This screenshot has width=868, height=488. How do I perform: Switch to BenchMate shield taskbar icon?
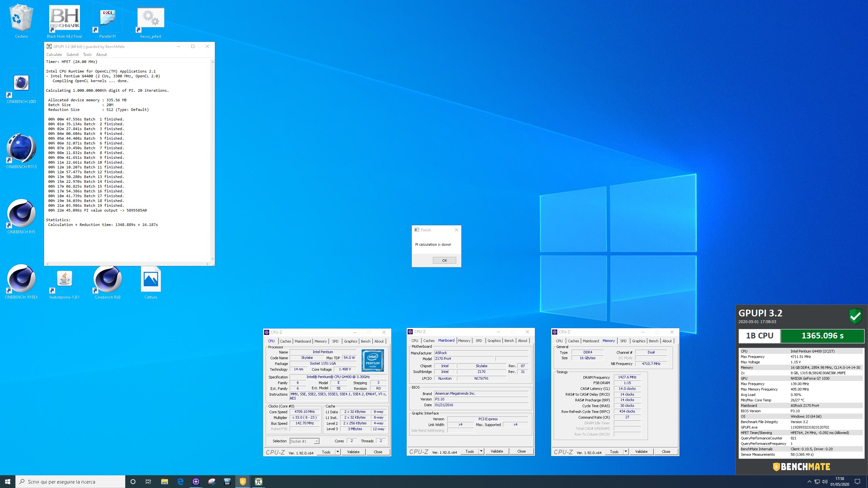[243, 482]
